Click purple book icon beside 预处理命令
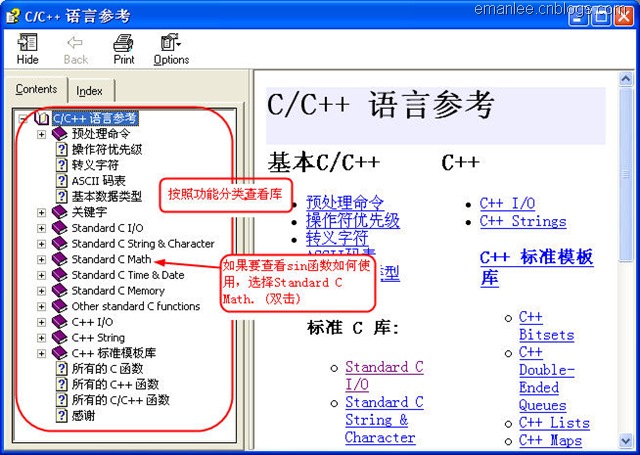The height and width of the screenshot is (455, 640). coord(60,134)
